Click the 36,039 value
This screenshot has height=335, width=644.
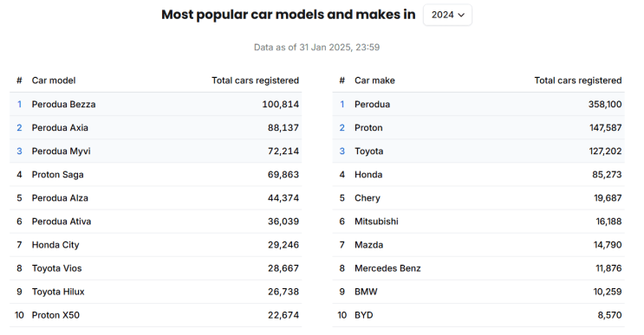283,221
